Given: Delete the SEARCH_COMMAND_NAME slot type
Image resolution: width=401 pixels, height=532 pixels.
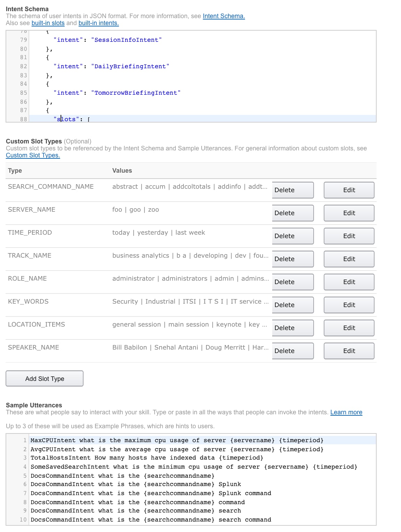Looking at the screenshot, I should click(293, 190).
